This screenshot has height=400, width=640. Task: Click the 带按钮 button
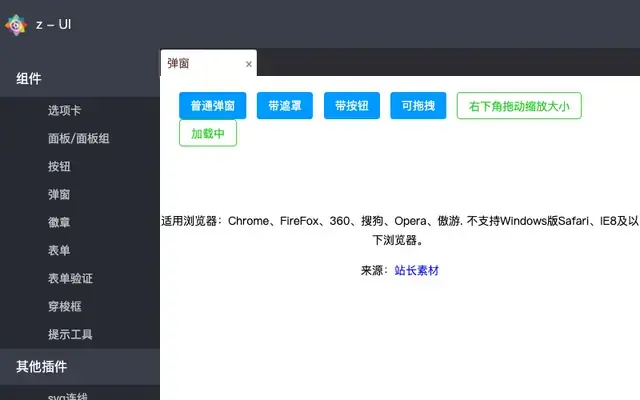(x=352, y=106)
